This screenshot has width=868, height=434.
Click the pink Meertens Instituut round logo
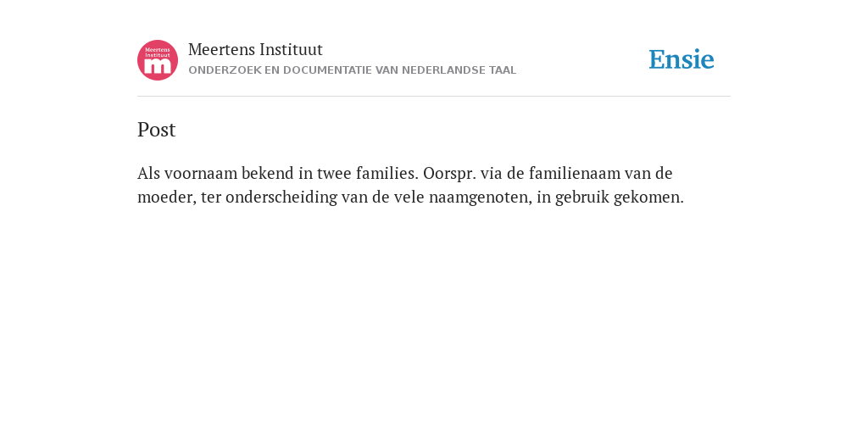pyautogui.click(x=158, y=60)
